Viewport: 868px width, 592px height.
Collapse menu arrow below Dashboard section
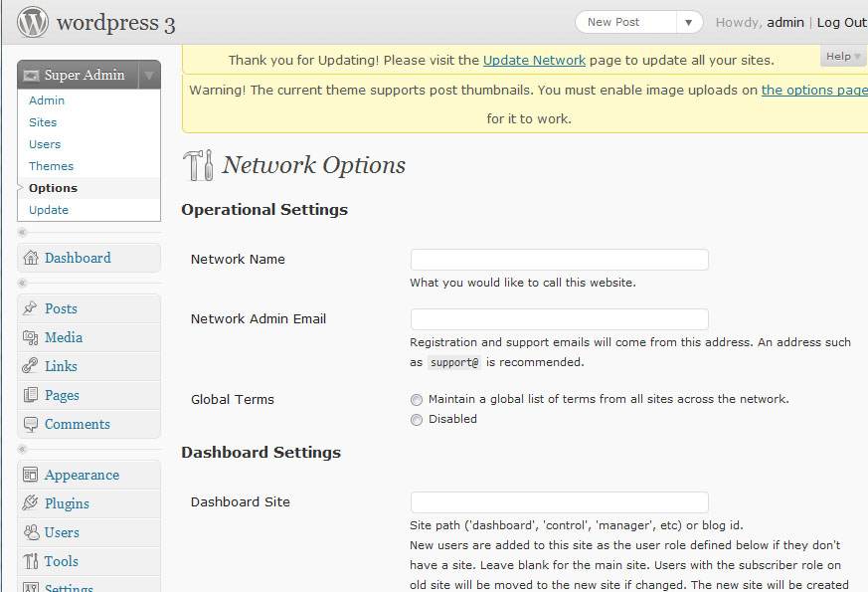[x=22, y=283]
